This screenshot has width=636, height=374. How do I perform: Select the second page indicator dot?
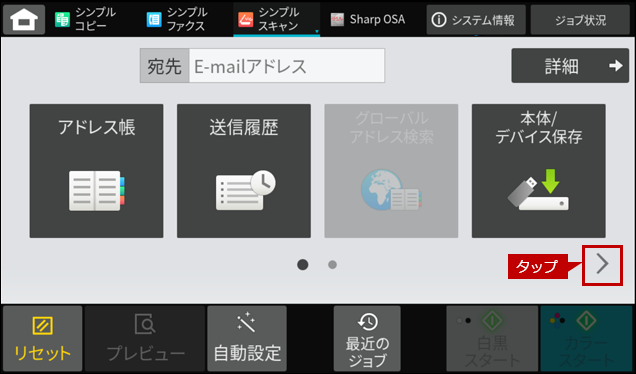click(332, 265)
